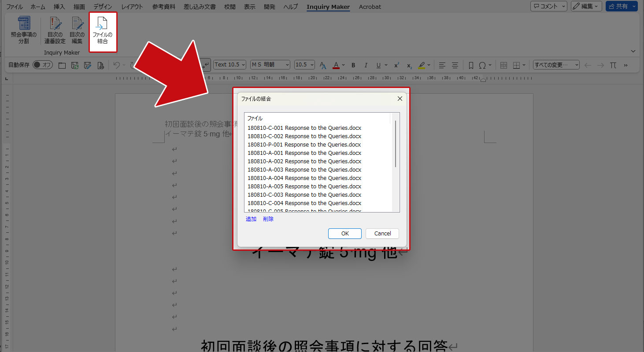Open 目次の編集 tool
This screenshot has height=352, width=644.
[77, 31]
